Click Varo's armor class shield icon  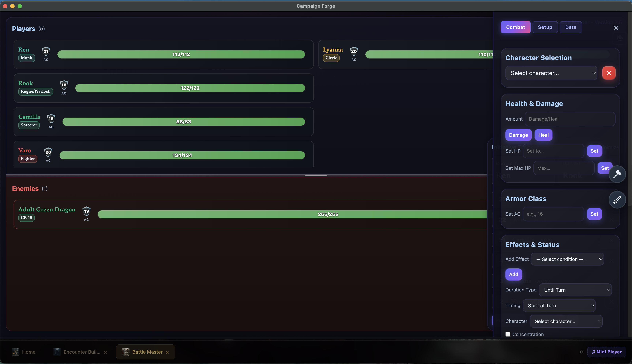pos(48,152)
